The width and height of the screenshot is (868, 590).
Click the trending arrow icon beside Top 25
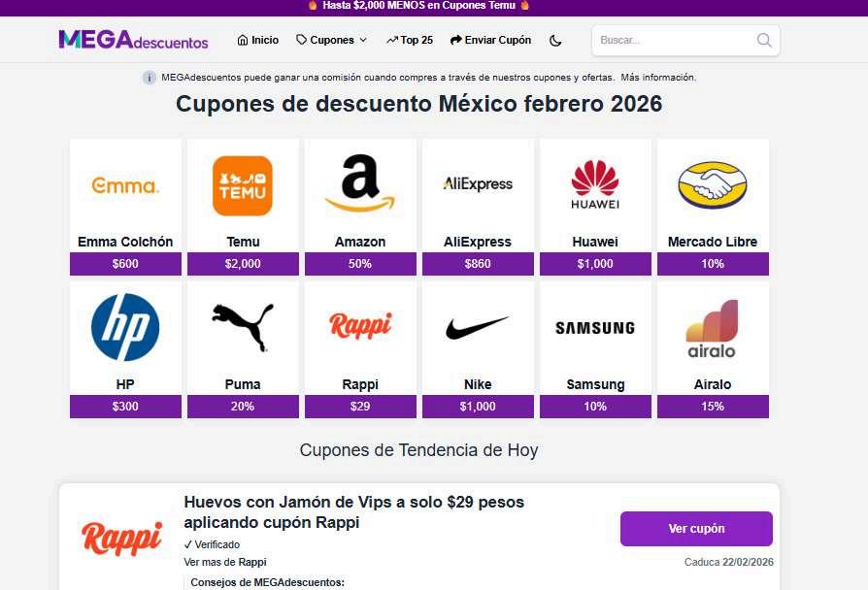coord(392,41)
